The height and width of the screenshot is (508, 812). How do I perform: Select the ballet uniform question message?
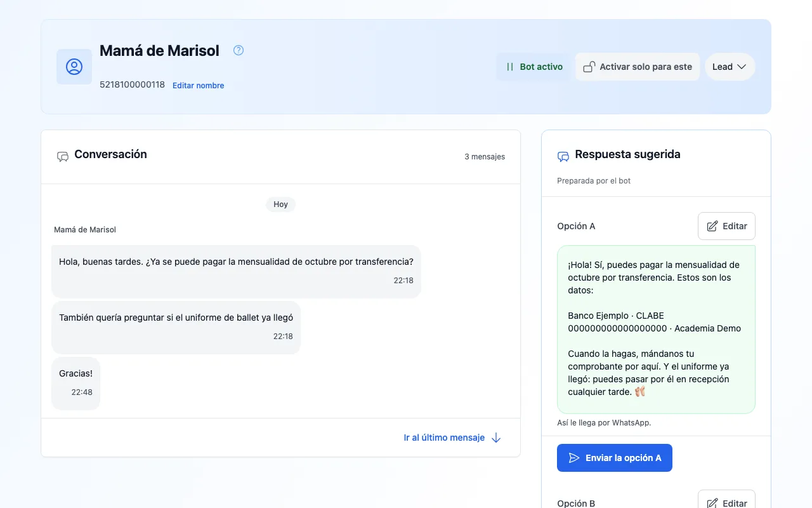click(176, 328)
